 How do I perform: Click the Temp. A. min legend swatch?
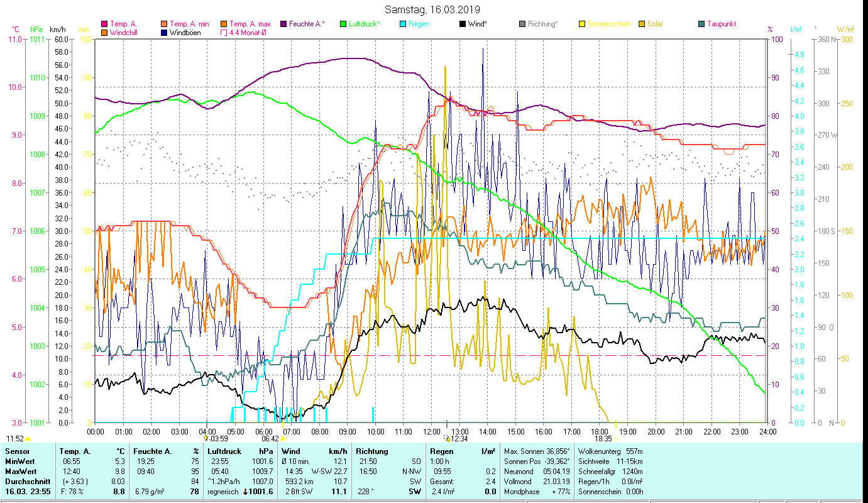[165, 24]
